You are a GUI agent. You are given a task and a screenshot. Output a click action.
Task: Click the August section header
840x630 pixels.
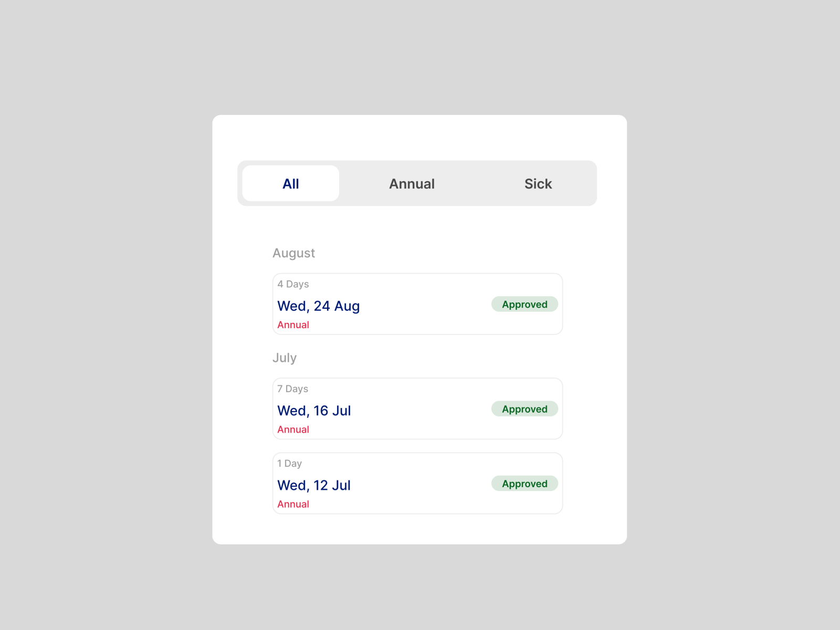pyautogui.click(x=293, y=253)
